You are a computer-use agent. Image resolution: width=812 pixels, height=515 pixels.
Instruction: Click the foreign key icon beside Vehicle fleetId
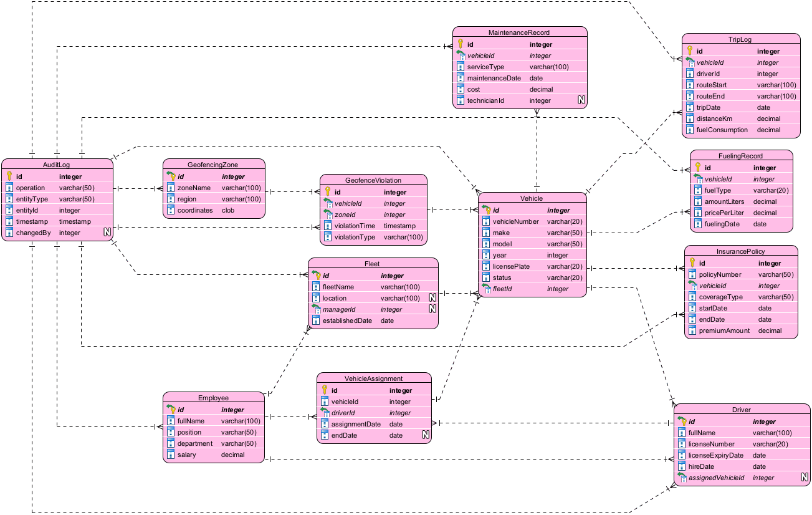click(486, 289)
